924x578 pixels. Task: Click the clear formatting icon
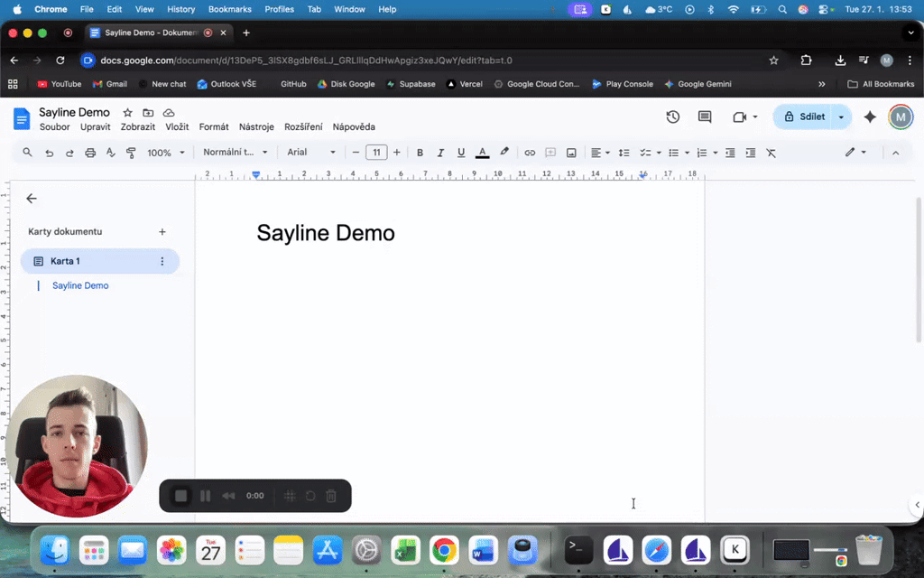[x=771, y=152]
